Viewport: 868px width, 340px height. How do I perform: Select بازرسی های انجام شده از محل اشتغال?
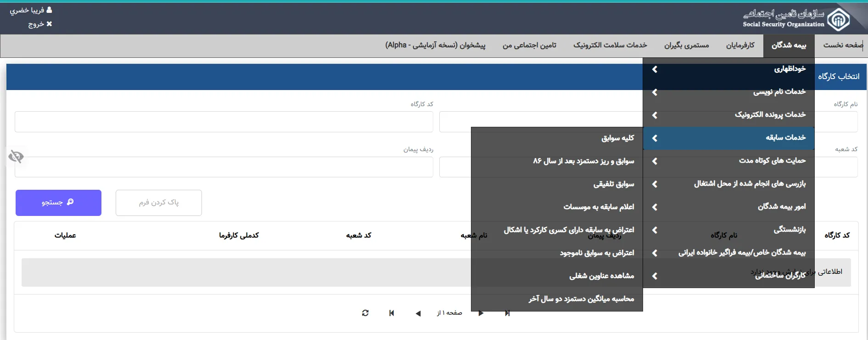coord(728,184)
